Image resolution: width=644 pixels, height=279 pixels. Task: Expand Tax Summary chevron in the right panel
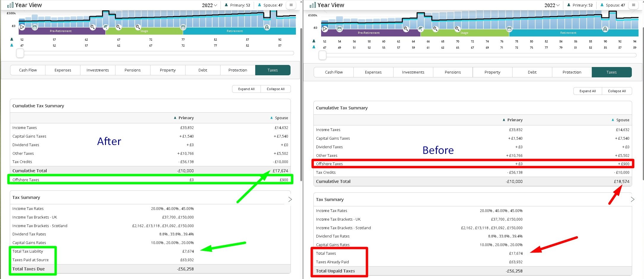point(632,199)
